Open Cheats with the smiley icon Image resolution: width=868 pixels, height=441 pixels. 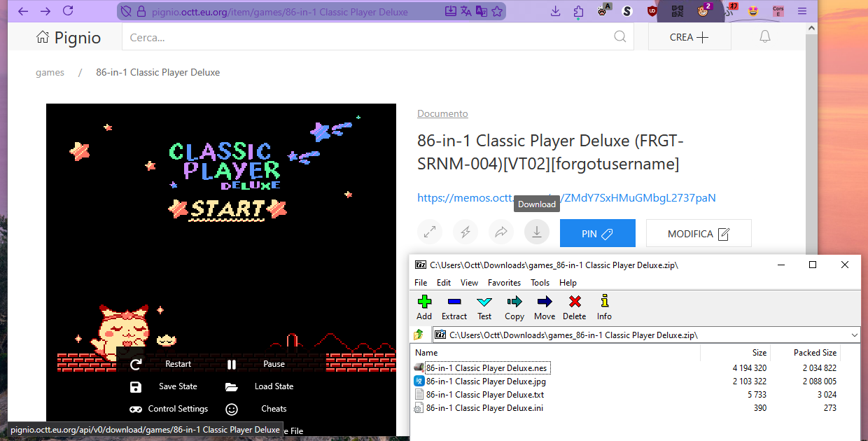(231, 409)
